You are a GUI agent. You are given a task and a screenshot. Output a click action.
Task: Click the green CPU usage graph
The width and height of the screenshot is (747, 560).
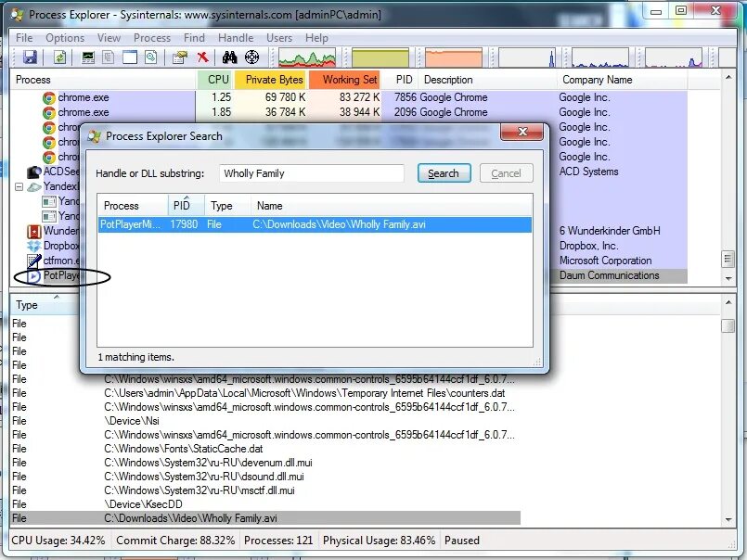point(307,57)
